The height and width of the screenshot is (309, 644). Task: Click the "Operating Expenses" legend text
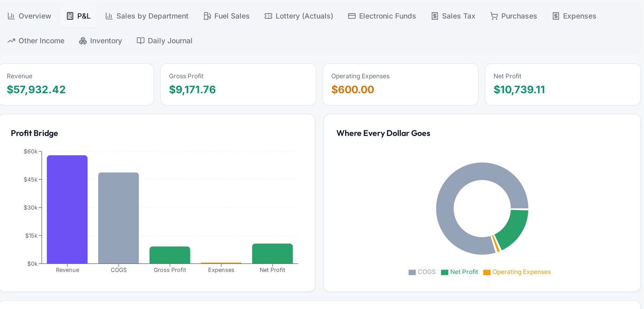522,272
